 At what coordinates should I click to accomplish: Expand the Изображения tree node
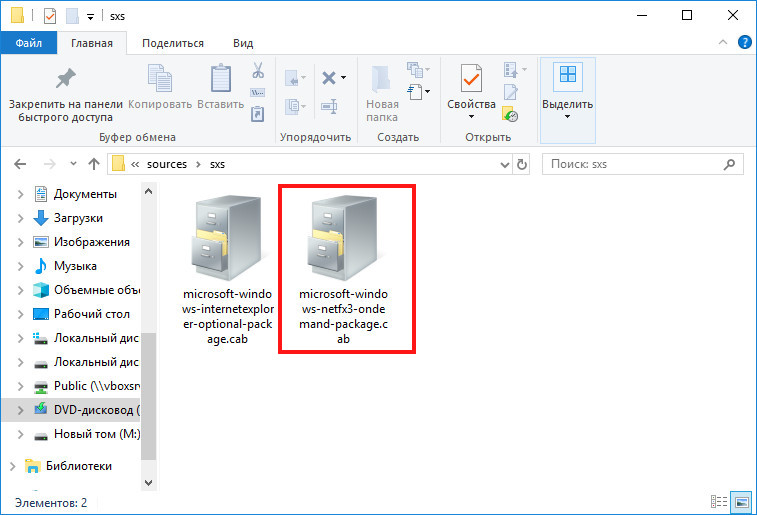20,242
